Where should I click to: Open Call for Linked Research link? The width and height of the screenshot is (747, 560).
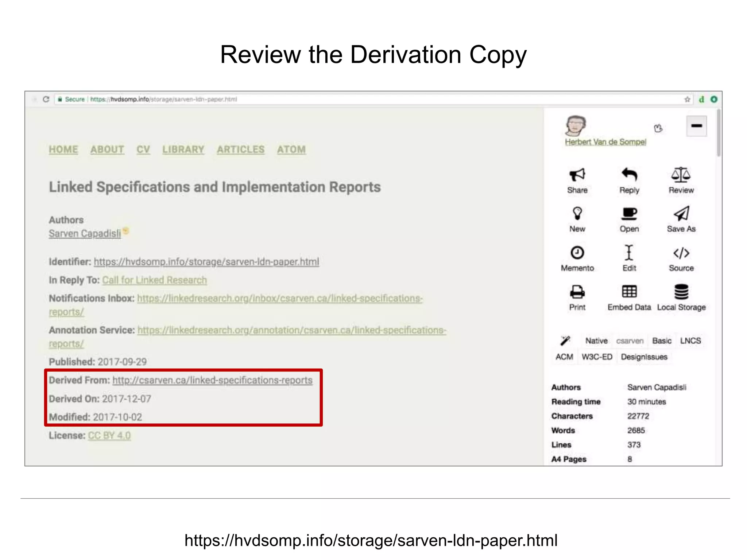[154, 280]
